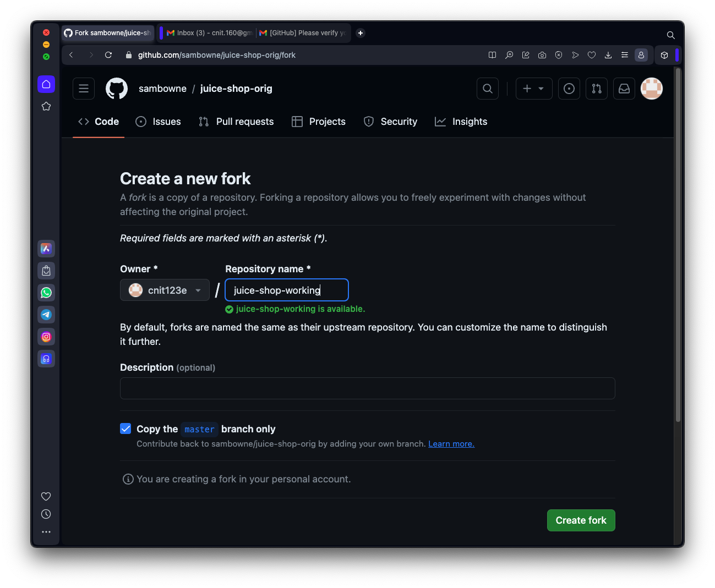This screenshot has width=715, height=588.
Task: Open the edit note pencil icon in toolbar
Action: tap(526, 55)
